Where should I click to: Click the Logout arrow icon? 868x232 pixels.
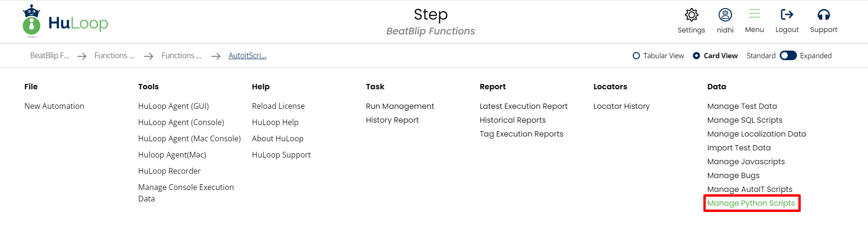pos(786,15)
